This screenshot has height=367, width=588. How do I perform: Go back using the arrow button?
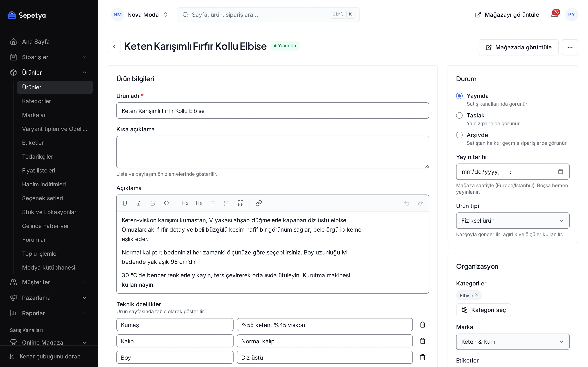(x=115, y=46)
